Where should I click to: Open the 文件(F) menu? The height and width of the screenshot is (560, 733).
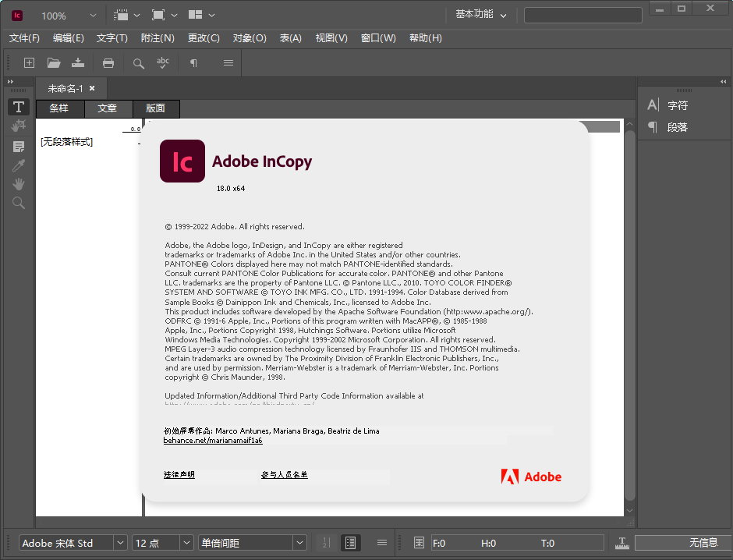24,38
